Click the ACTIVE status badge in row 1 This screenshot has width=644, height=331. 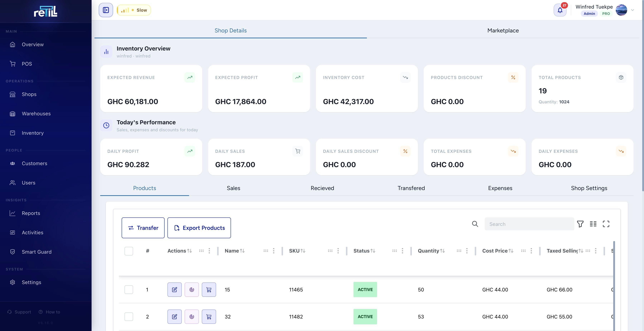[365, 290]
